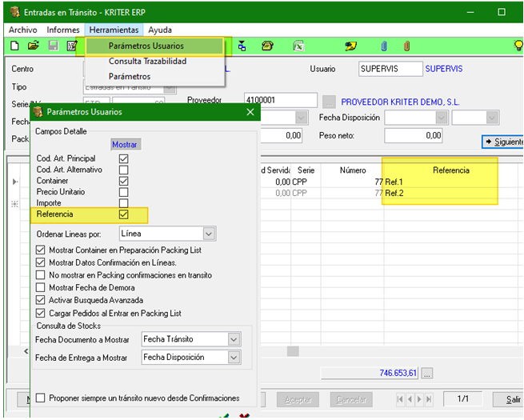Enable Mostrar Fecha de Demora checkbox

pyautogui.click(x=41, y=287)
